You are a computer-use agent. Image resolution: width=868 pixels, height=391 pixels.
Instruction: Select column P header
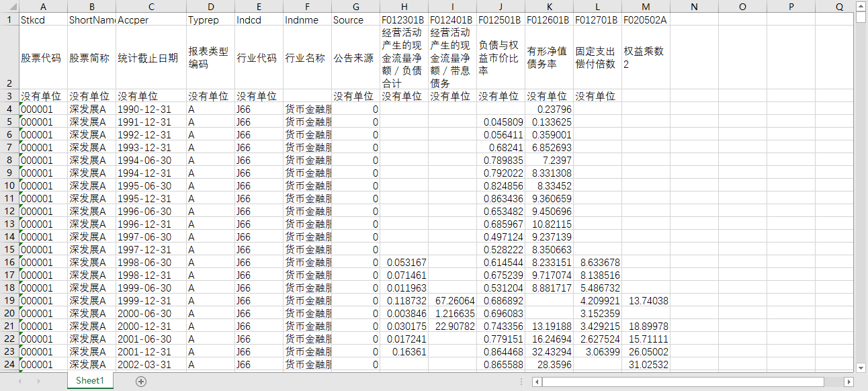[x=791, y=6]
